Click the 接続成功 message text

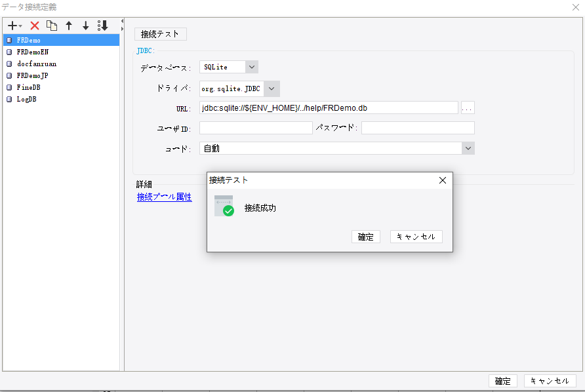click(260, 208)
